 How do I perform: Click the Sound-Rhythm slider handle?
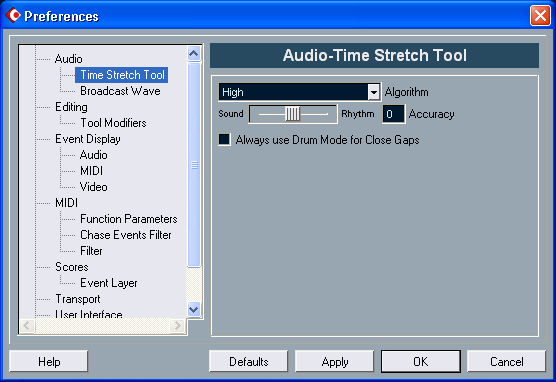[293, 114]
